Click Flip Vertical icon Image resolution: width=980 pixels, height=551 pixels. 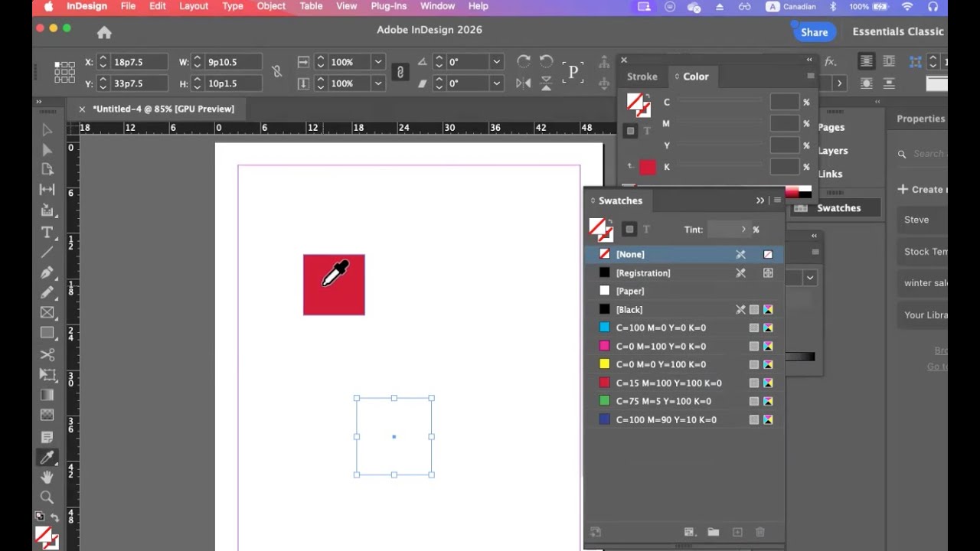546,83
